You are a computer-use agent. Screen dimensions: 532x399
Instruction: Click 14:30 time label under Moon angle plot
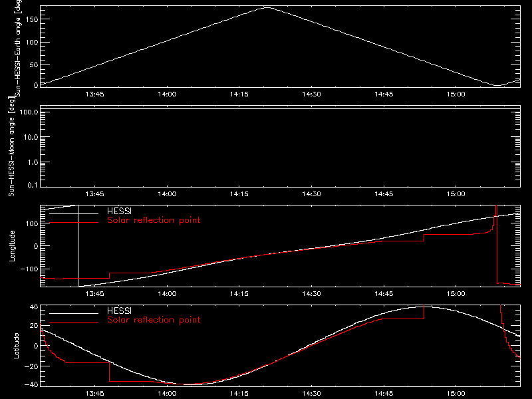pos(311,194)
